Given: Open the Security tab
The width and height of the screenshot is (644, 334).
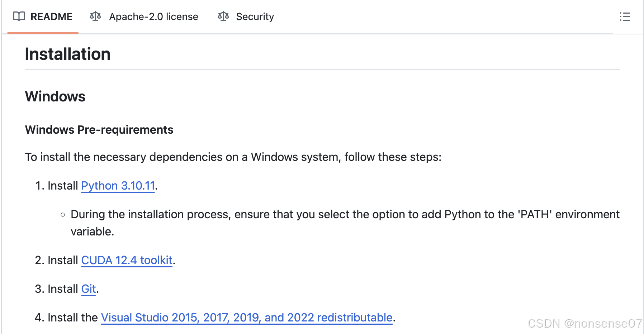Looking at the screenshot, I should [x=255, y=17].
